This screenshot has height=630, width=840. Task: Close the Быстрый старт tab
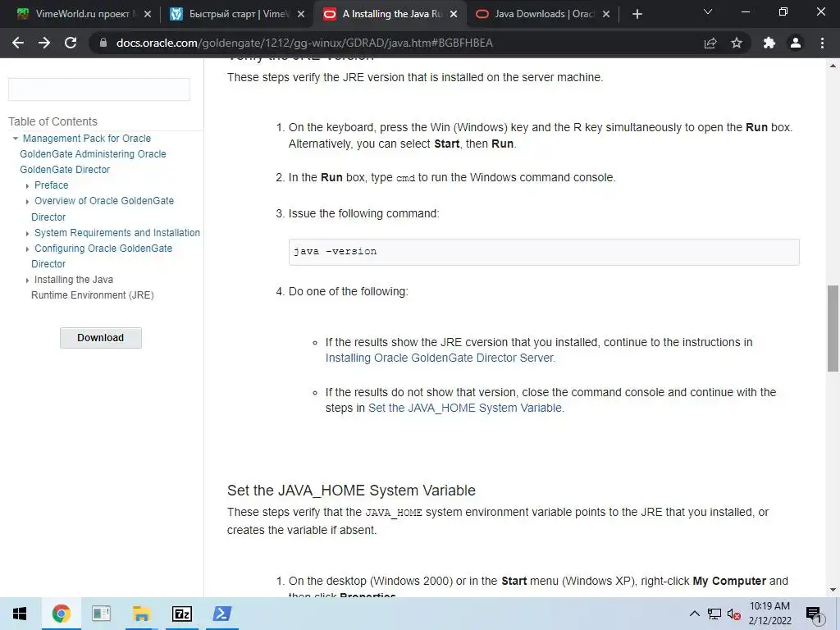pos(301,14)
